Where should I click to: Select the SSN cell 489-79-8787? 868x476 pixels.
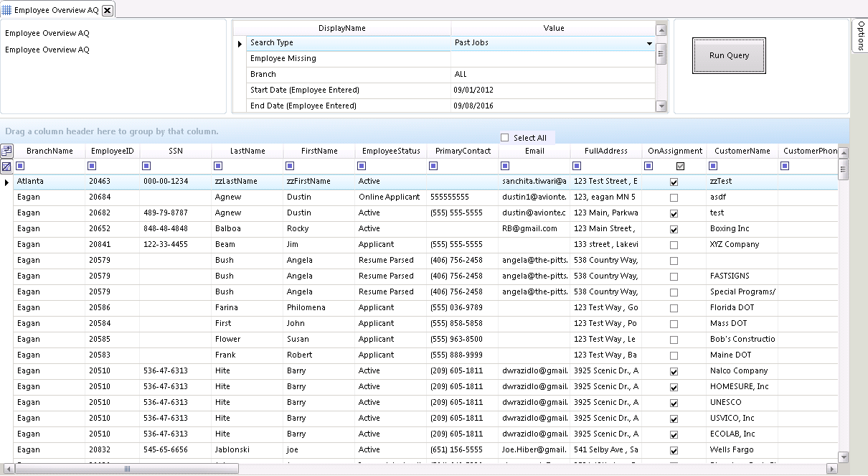tap(176, 213)
